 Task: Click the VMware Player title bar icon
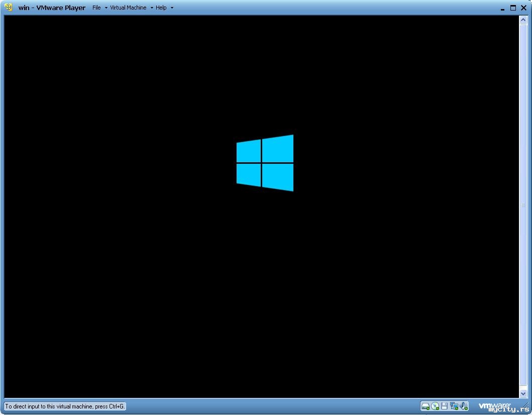coord(9,7)
